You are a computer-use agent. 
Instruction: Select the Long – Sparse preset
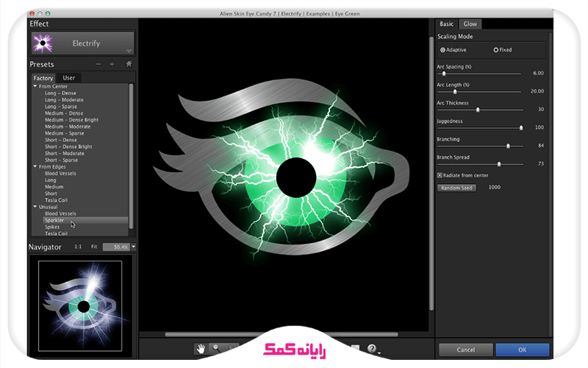pyautogui.click(x=61, y=107)
